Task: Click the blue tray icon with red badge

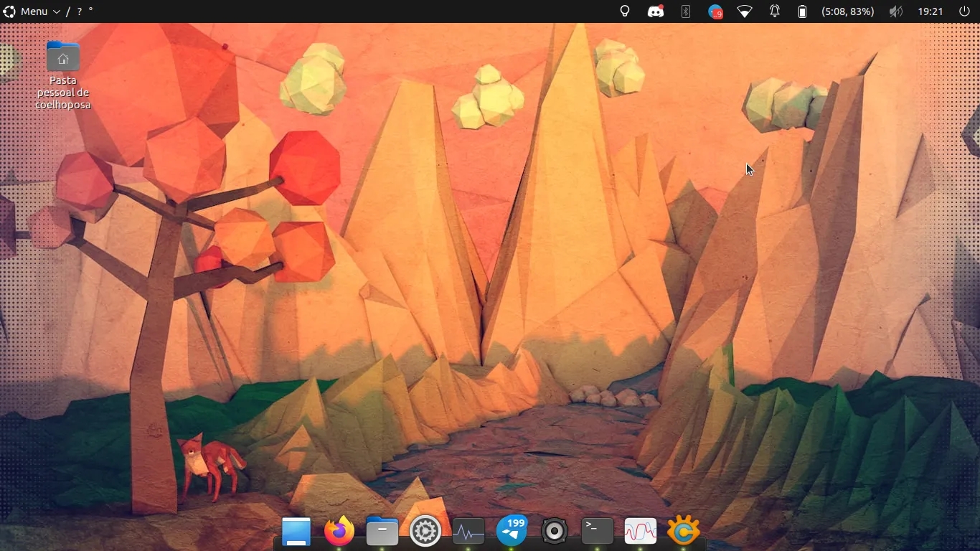Action: (715, 11)
